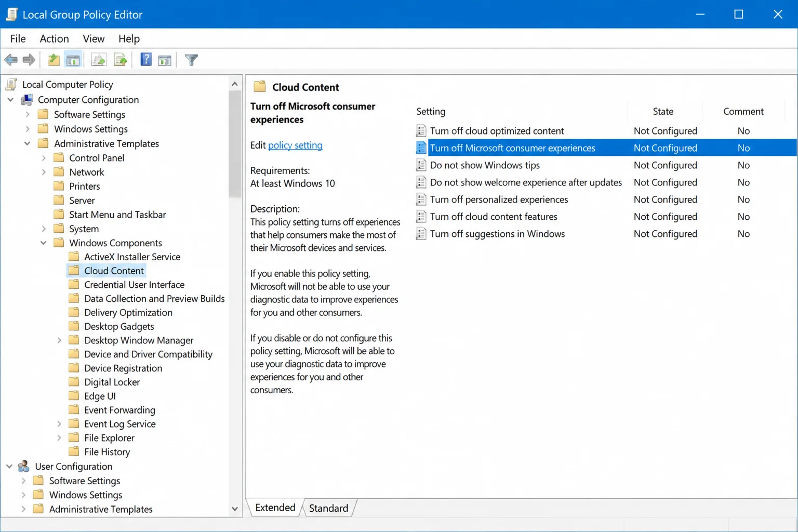
Task: Select 'Device and Driver Compatibility' folder
Action: pos(148,354)
